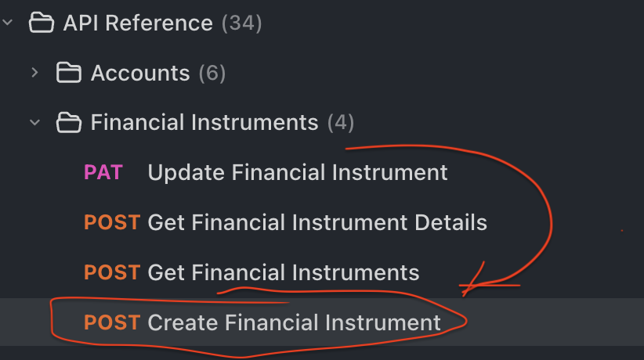The image size is (644, 360).
Task: Click POST badge beside Create Financial Instrument
Action: coord(112,322)
